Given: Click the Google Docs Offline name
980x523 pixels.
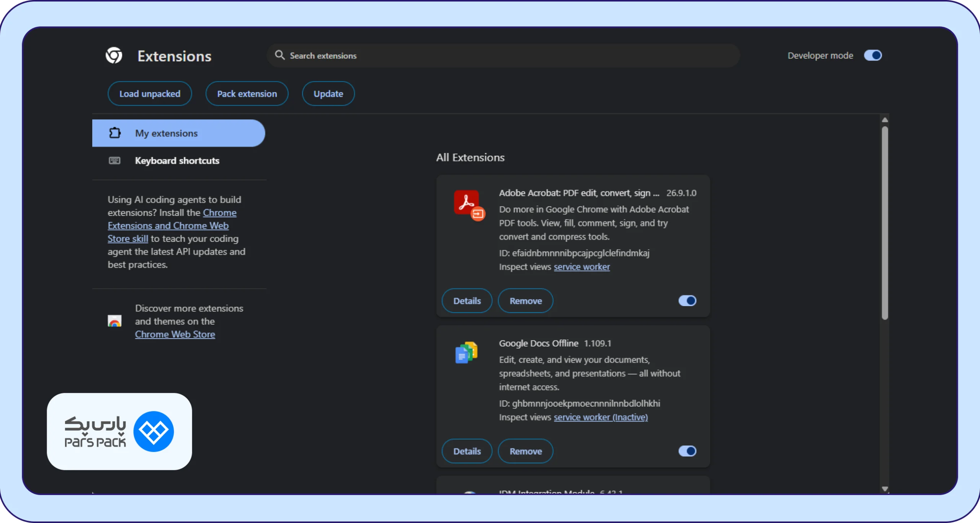Looking at the screenshot, I should [x=539, y=343].
